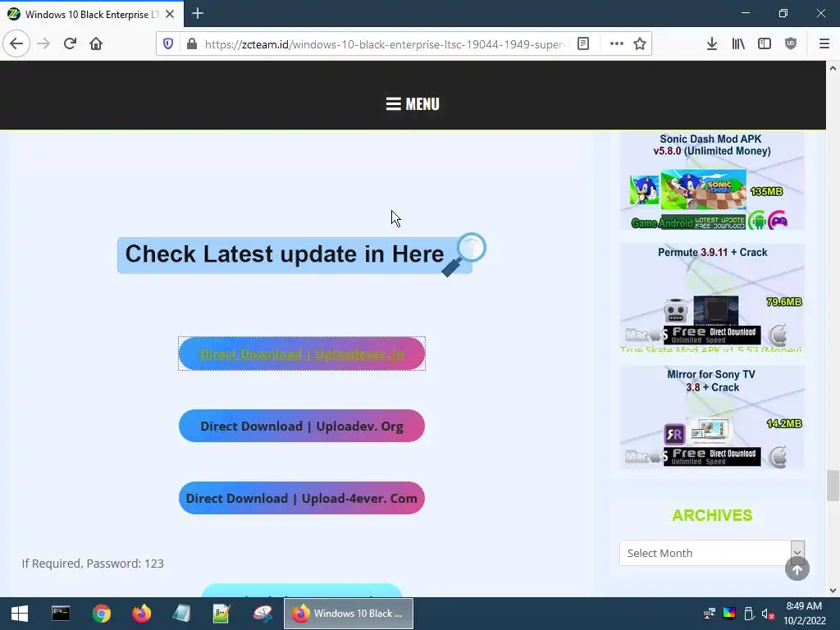Launch Google Chrome from taskbar
The height and width of the screenshot is (630, 840).
(x=101, y=614)
